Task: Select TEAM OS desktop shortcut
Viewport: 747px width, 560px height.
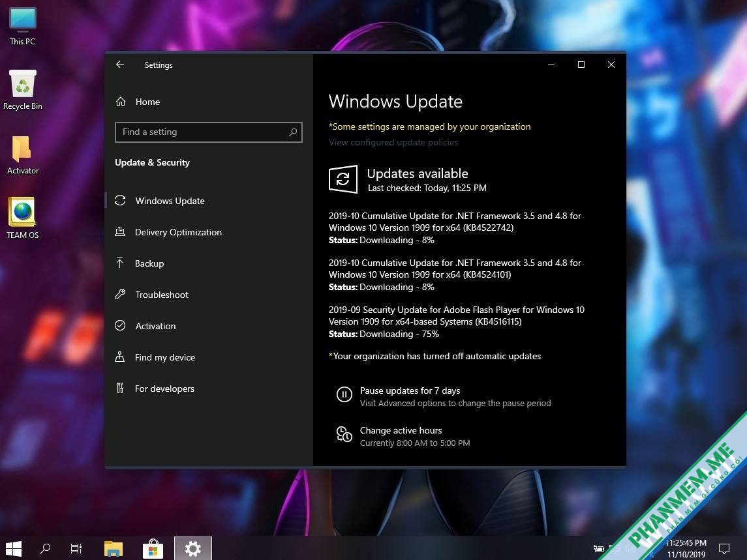Action: [22, 219]
